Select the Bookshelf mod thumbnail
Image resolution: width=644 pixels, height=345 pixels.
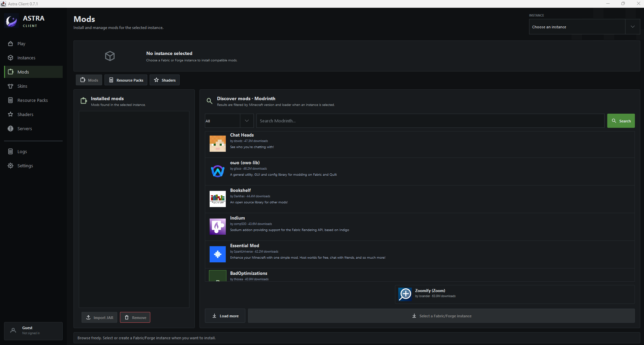(218, 199)
